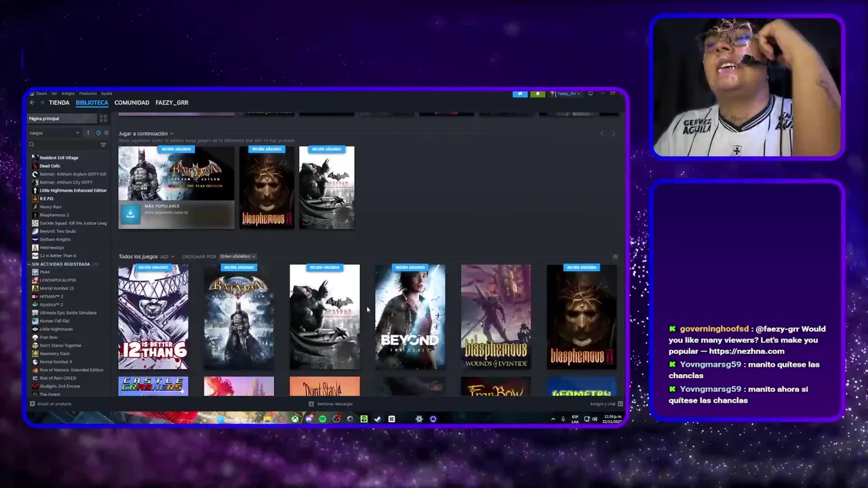
Task: Switch to collections grid view icon
Action: coord(103,119)
